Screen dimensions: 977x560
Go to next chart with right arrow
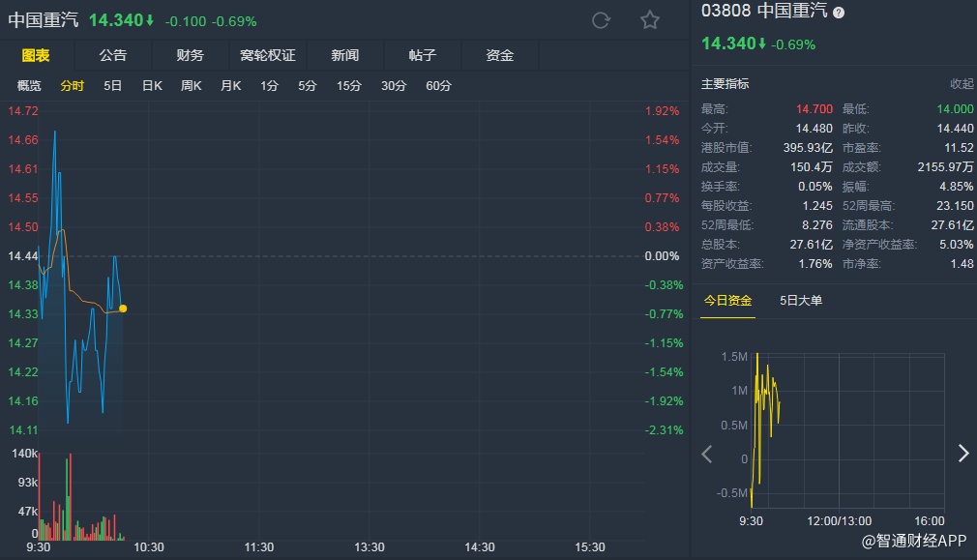pyautogui.click(x=962, y=454)
